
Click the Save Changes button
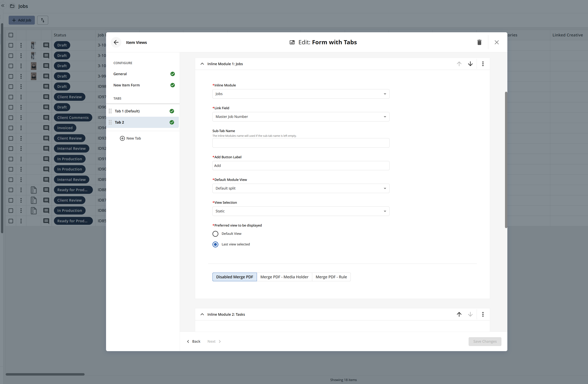point(485,341)
